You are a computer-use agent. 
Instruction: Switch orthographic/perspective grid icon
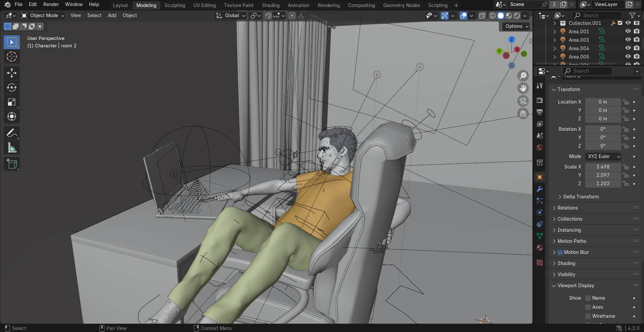click(x=523, y=114)
